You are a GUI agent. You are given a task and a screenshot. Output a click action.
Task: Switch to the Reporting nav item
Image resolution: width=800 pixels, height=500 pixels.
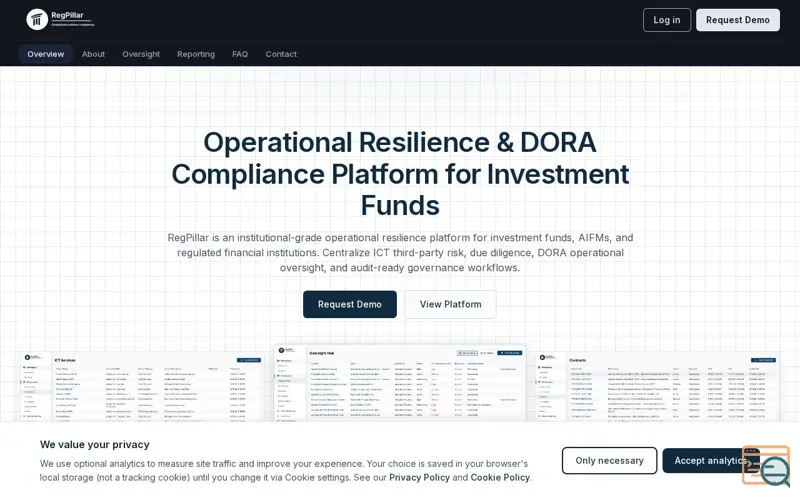pyautogui.click(x=196, y=54)
